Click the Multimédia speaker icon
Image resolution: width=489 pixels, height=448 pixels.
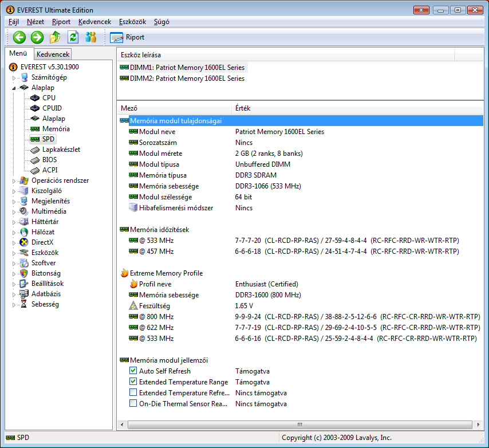24,211
